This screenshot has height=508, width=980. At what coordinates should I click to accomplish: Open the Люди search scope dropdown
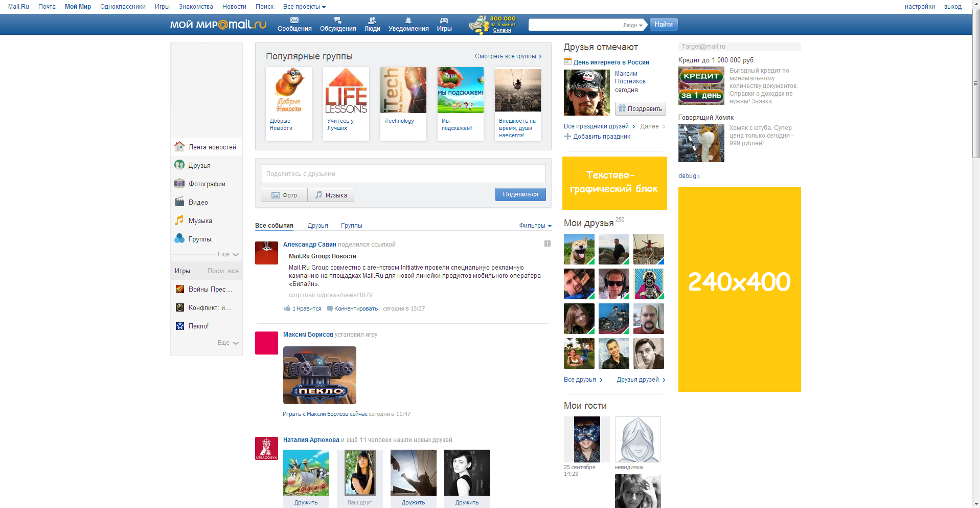pos(633,25)
